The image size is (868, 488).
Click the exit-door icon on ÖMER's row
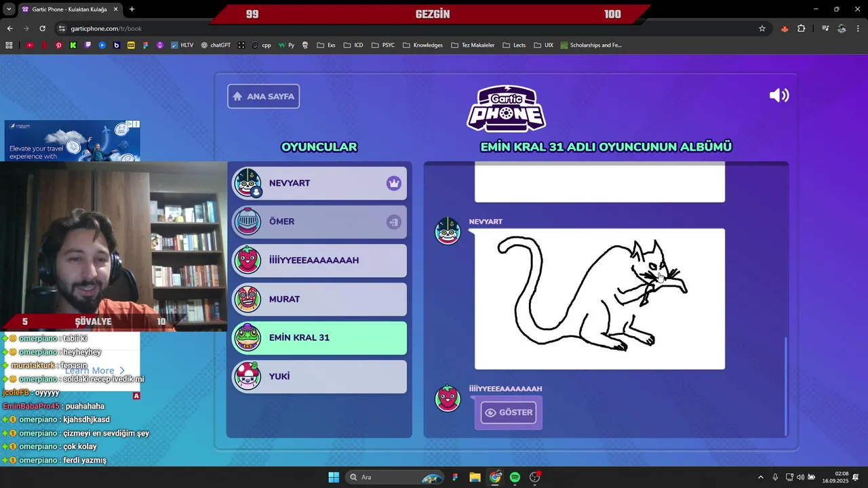pyautogui.click(x=394, y=222)
